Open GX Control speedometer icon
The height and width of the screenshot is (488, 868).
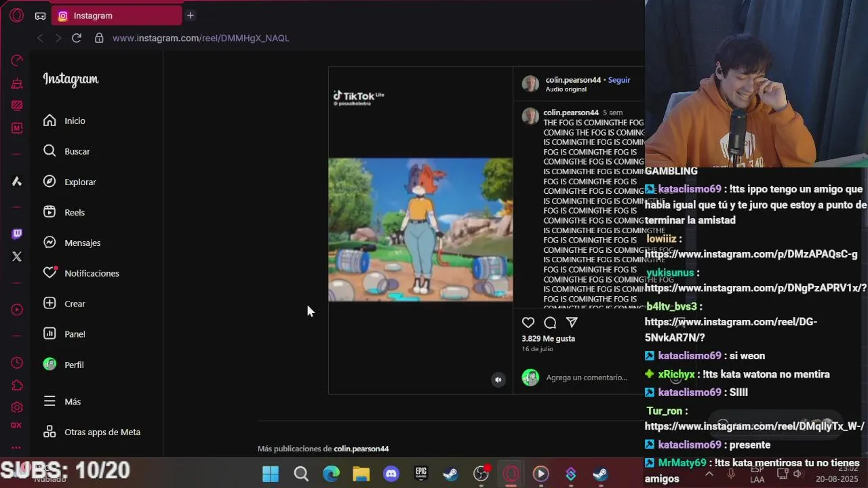pos(17,61)
